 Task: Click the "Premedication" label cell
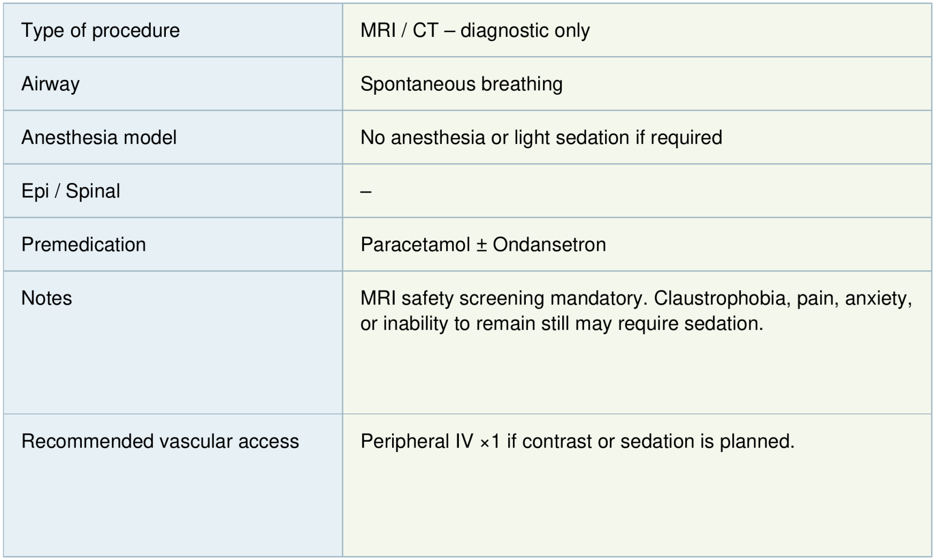(83, 244)
